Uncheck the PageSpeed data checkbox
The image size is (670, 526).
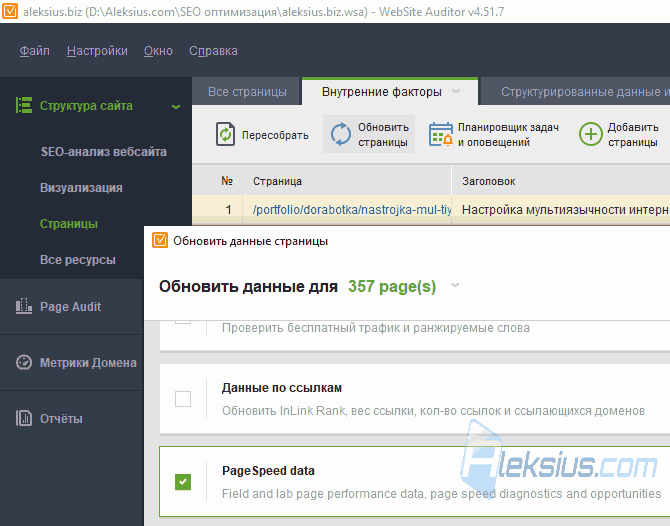coord(183,482)
